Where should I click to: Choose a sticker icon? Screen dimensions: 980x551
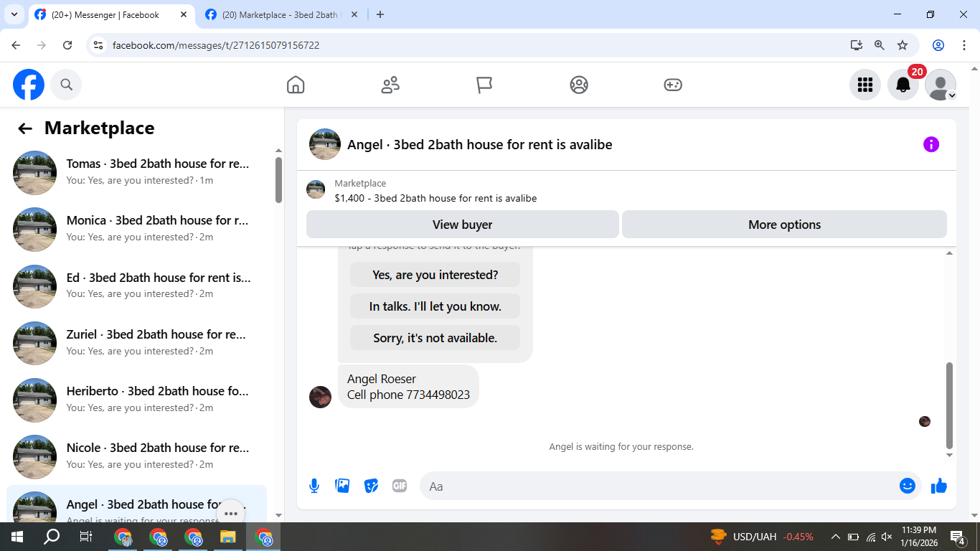click(x=371, y=486)
